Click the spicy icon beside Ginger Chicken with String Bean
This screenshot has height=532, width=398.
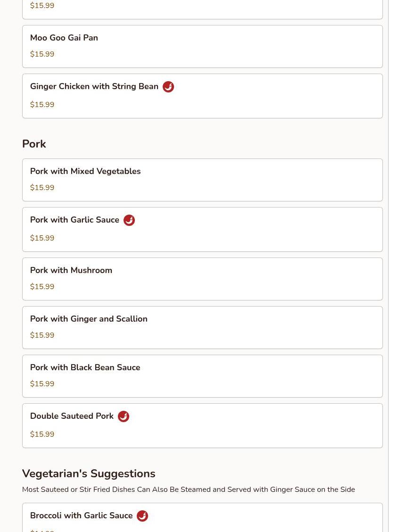click(168, 87)
